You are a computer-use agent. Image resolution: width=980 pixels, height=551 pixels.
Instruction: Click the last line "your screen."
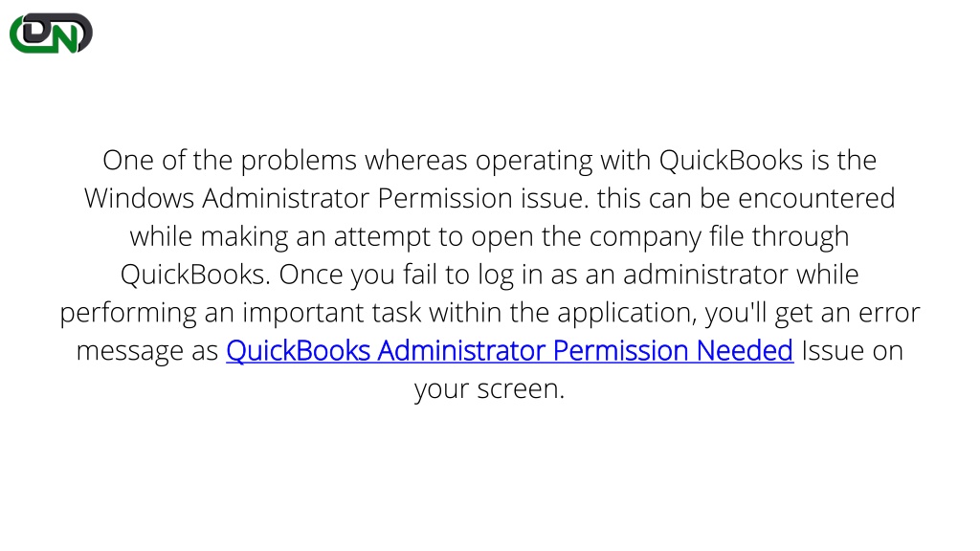point(489,389)
